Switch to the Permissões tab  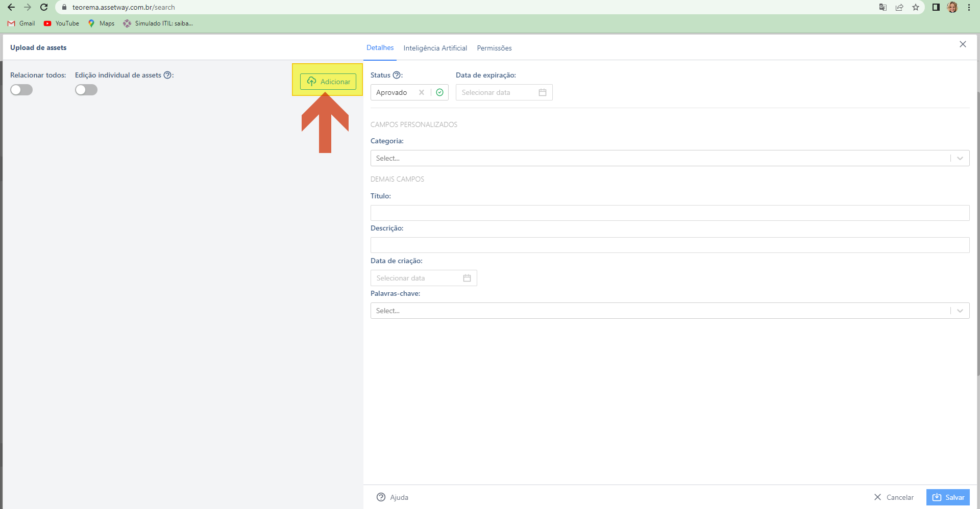pyautogui.click(x=494, y=48)
